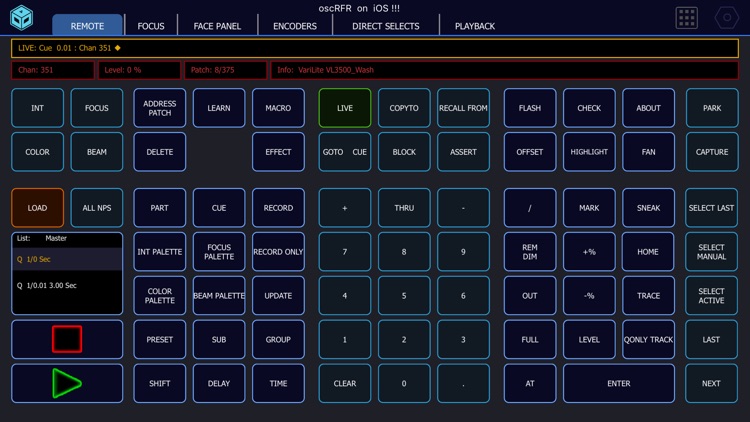Tap the red stop button
This screenshot has width=750, height=422.
(67, 339)
